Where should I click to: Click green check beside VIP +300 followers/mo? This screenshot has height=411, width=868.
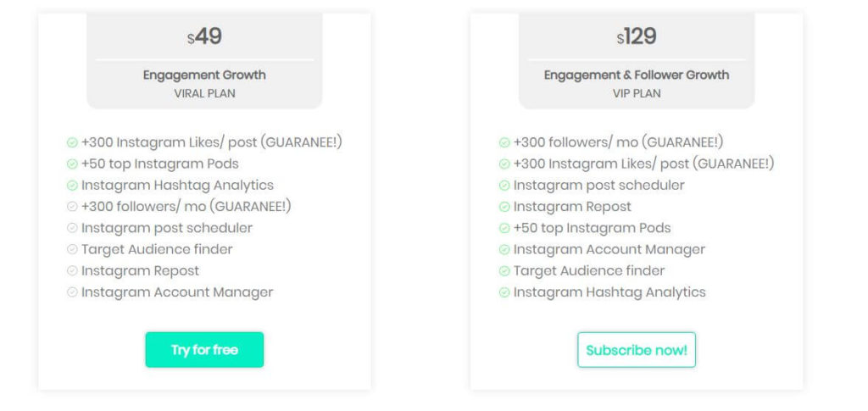[504, 142]
